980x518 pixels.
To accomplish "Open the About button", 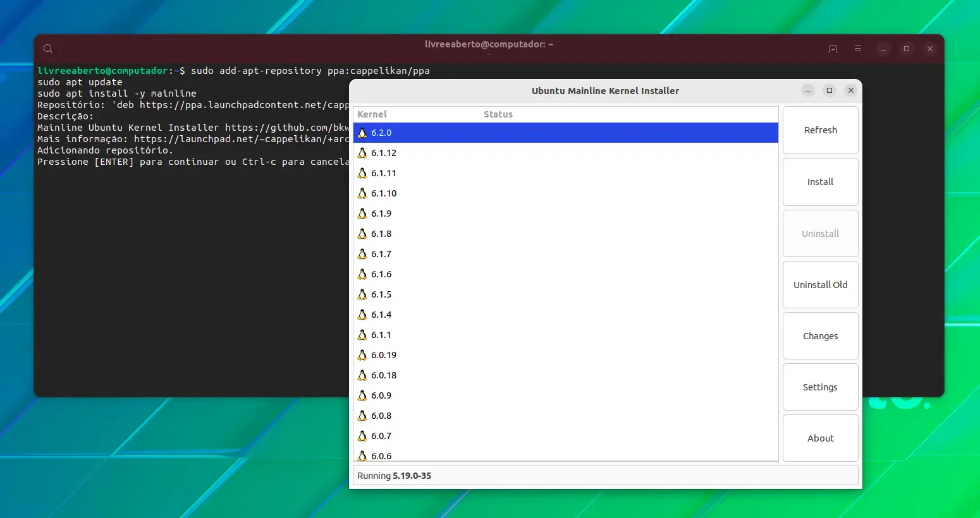I will pyautogui.click(x=821, y=438).
